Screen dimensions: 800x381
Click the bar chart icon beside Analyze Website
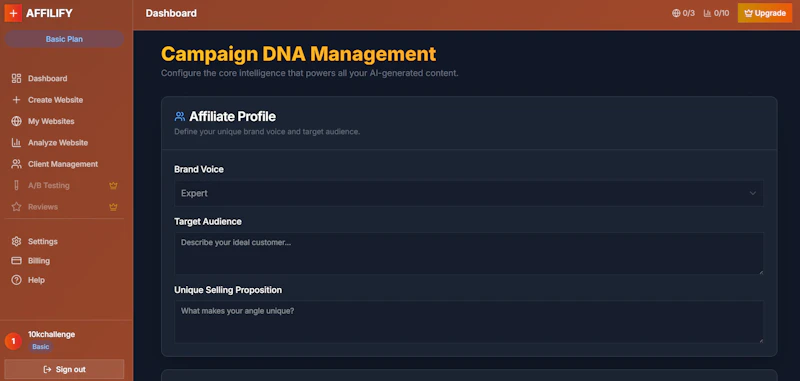point(16,143)
